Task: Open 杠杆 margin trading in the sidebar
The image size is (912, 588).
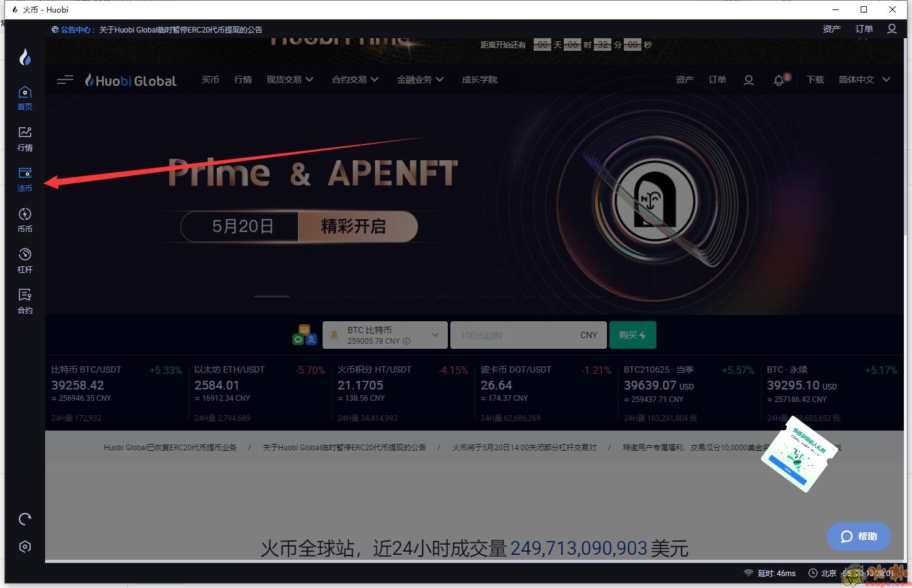Action: [25, 260]
